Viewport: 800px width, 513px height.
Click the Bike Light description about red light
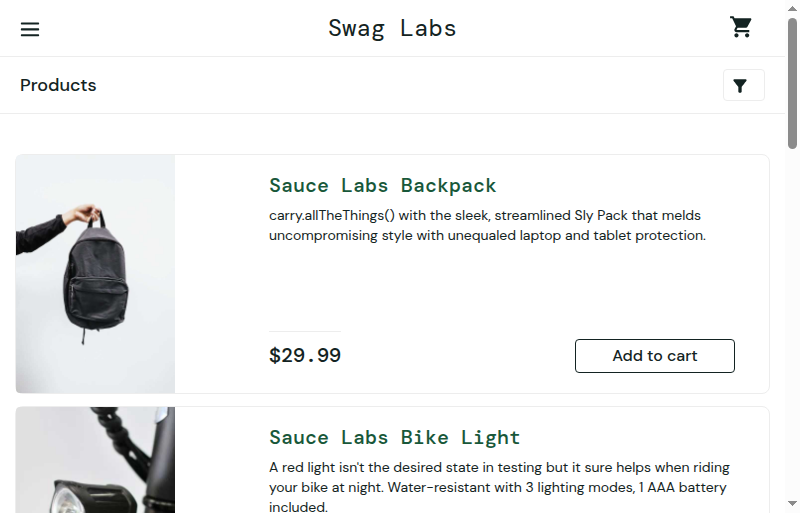point(499,486)
